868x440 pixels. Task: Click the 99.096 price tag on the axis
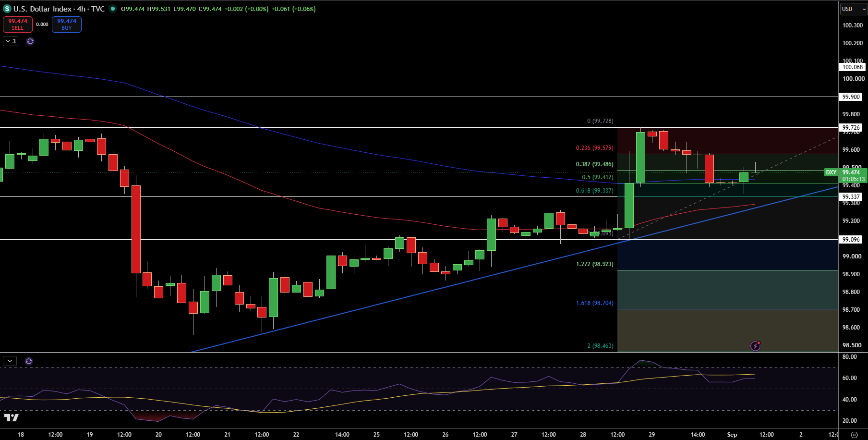[x=851, y=240]
